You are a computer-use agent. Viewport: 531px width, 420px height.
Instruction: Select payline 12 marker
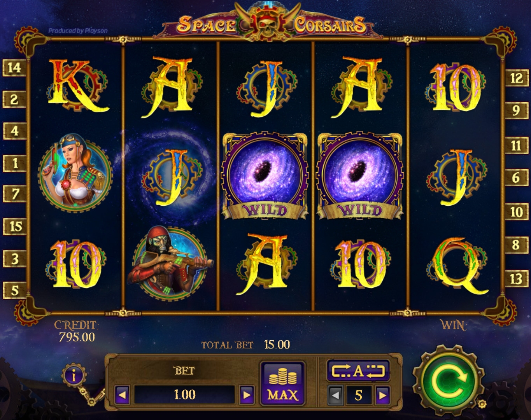click(x=516, y=79)
